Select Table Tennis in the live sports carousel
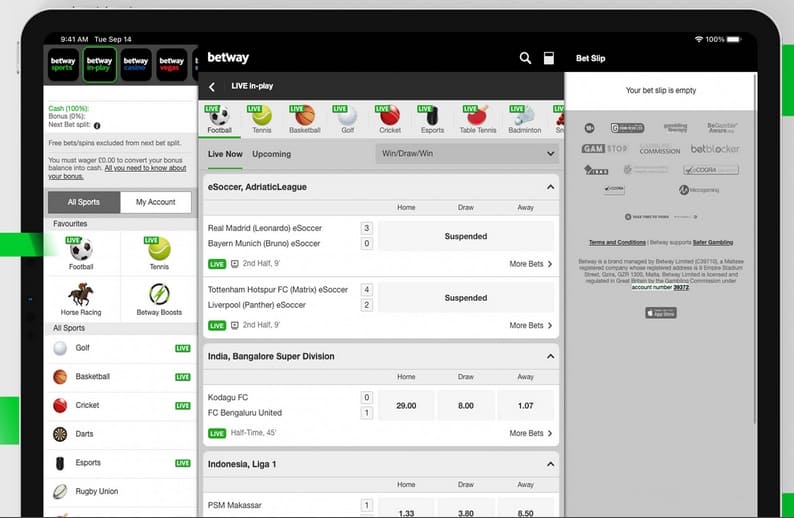 [478, 119]
